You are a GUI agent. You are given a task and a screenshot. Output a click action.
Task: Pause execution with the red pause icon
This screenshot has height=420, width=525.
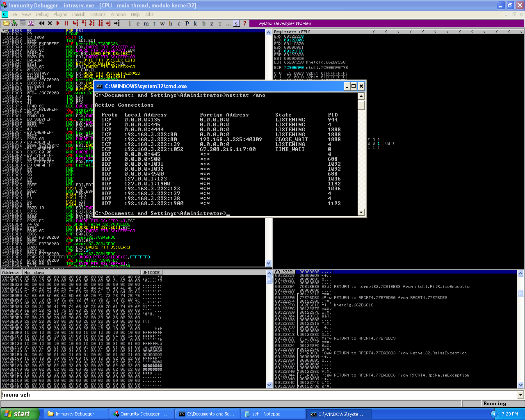click(66, 23)
